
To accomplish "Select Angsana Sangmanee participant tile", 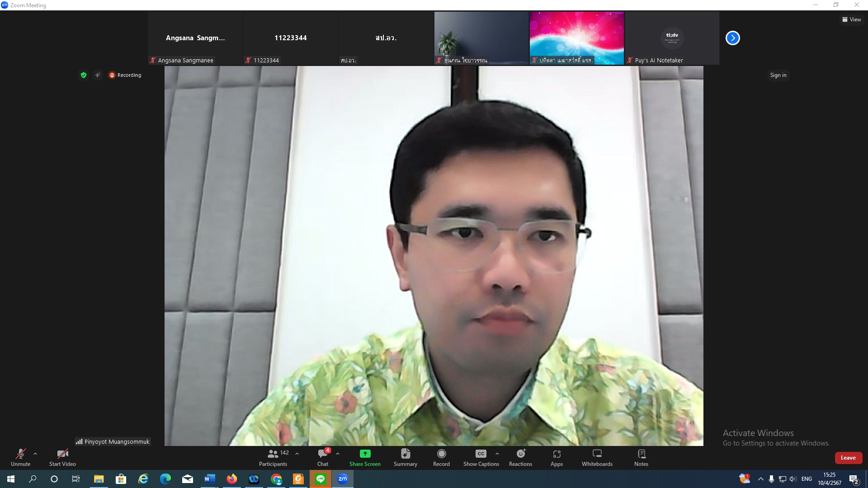I will point(195,38).
